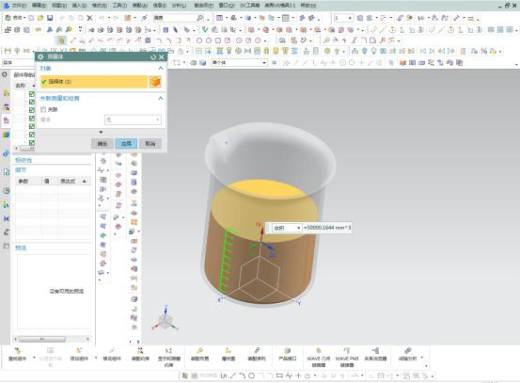
Task: Open the Tools menu in menu bar
Action: tap(119, 5)
